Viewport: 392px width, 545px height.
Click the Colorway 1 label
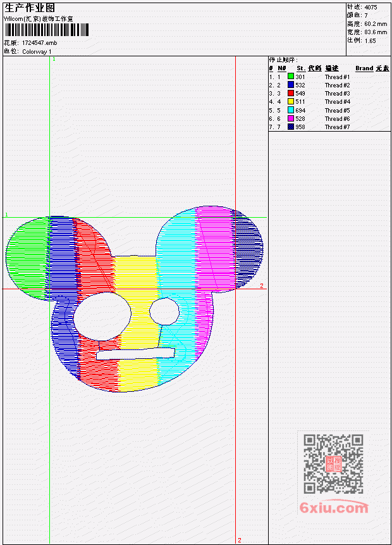37,51
